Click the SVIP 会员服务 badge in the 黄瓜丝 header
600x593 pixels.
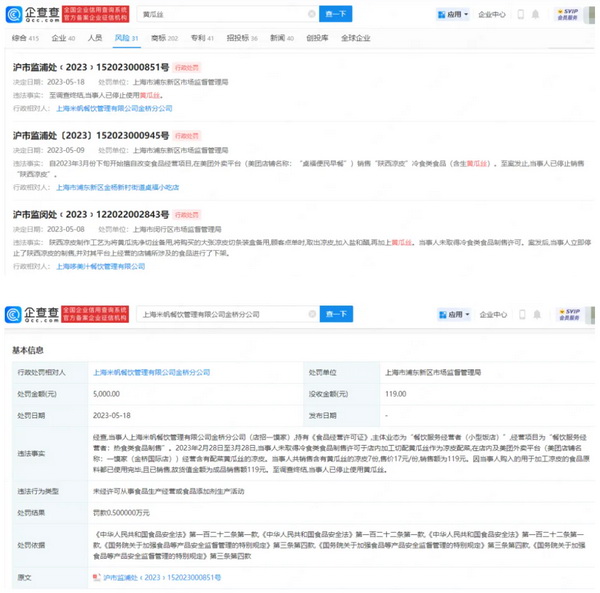(x=567, y=15)
